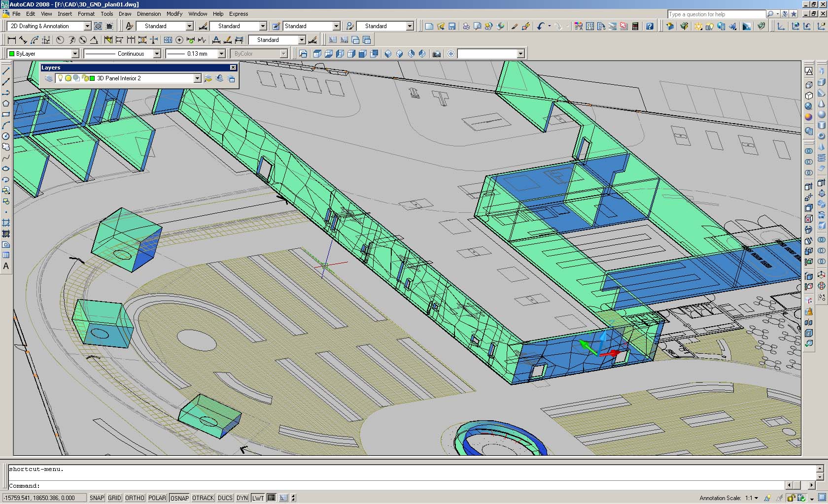This screenshot has height=504, width=828.
Task: Disable OSNAP in the status bar
Action: (179, 498)
